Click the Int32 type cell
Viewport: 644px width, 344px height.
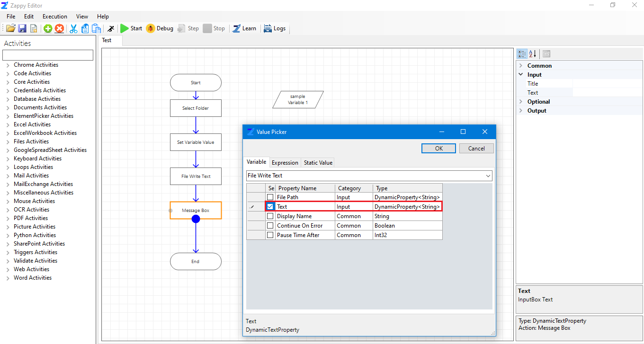point(407,235)
